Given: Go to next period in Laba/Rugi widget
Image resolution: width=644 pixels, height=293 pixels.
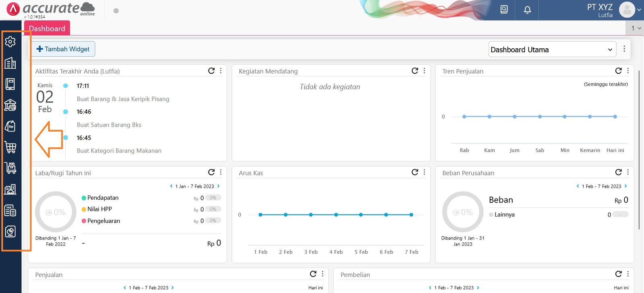Looking at the screenshot, I should coord(219,186).
